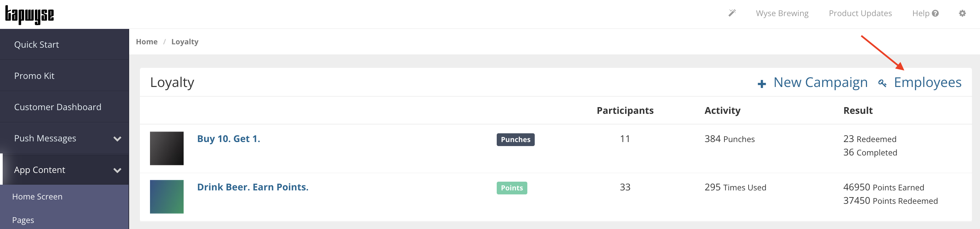Collapse the App Content chevron

[117, 170]
